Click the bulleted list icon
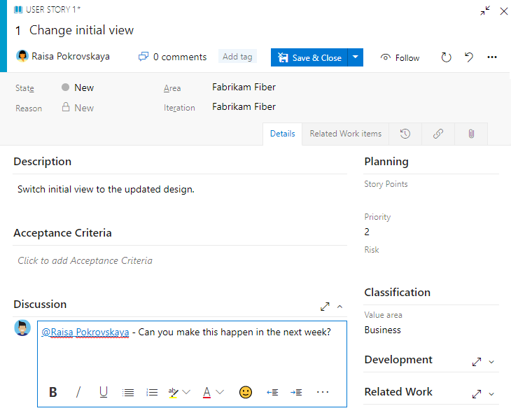The height and width of the screenshot is (420, 511). tap(128, 393)
